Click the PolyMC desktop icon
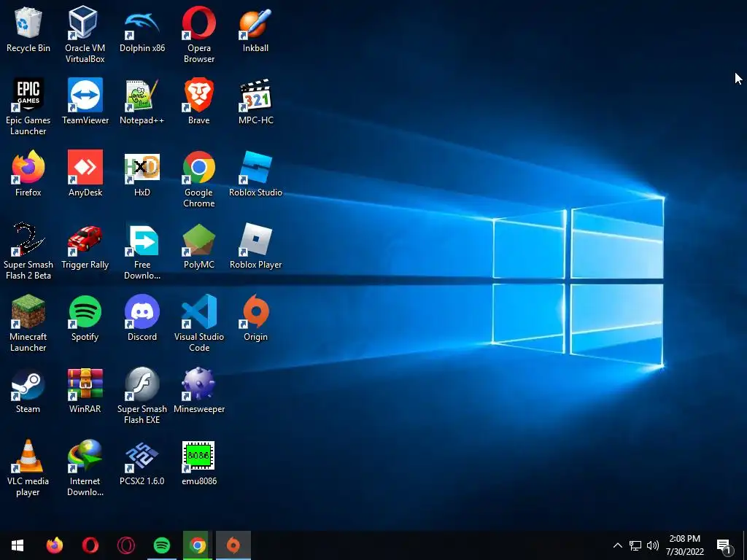This screenshot has height=560, width=747. 198,246
